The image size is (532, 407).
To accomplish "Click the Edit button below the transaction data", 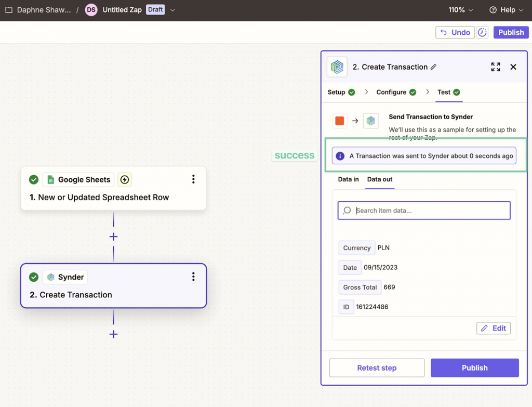I will point(493,328).
